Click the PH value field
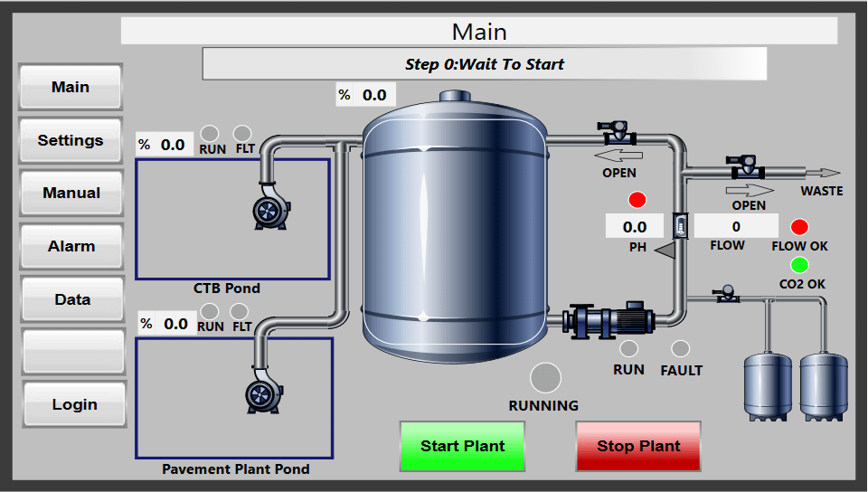Viewport: 868px width, 492px height. (635, 227)
